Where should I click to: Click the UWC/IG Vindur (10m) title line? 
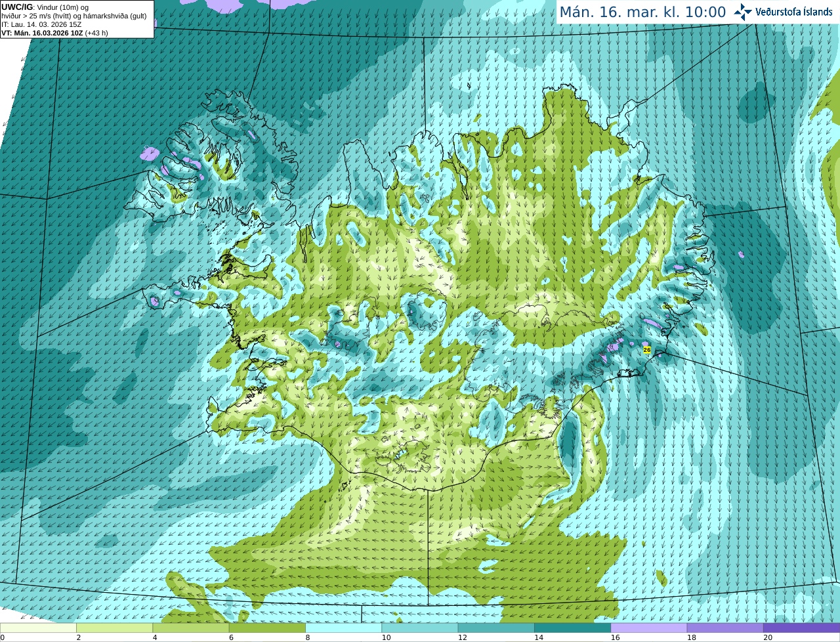pos(45,7)
